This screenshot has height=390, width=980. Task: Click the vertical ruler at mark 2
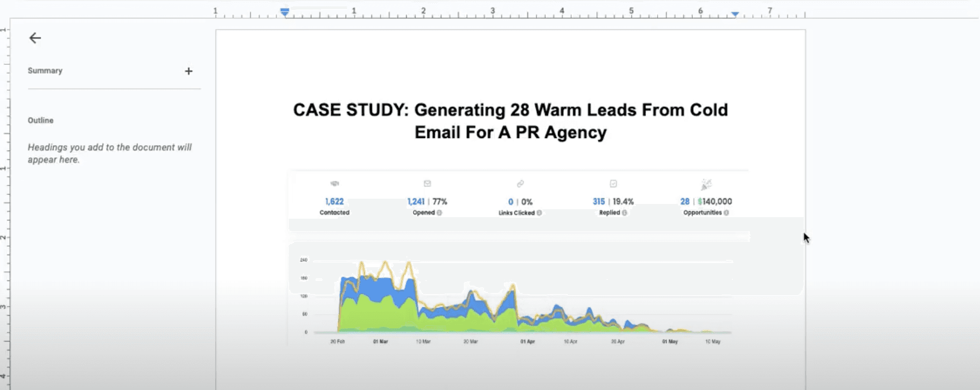4,237
